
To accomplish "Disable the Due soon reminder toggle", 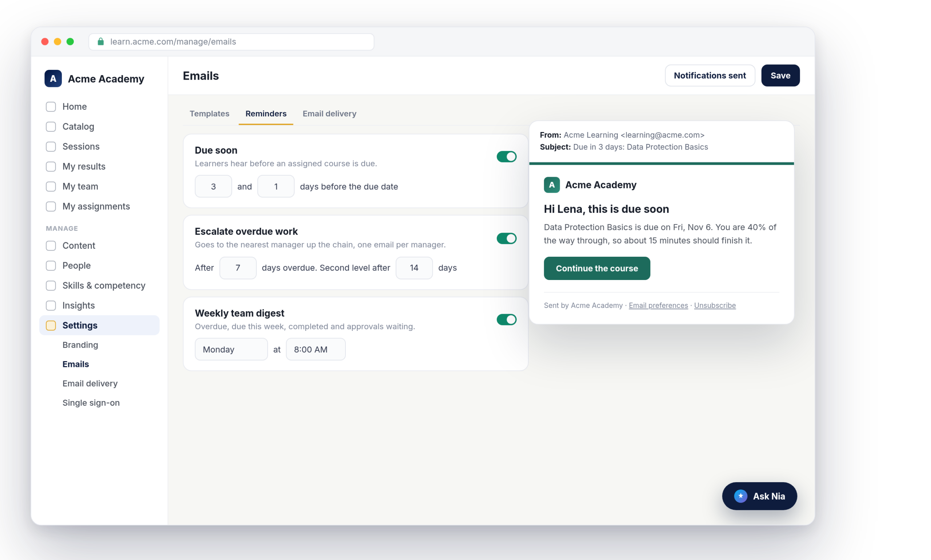I will coord(507,157).
